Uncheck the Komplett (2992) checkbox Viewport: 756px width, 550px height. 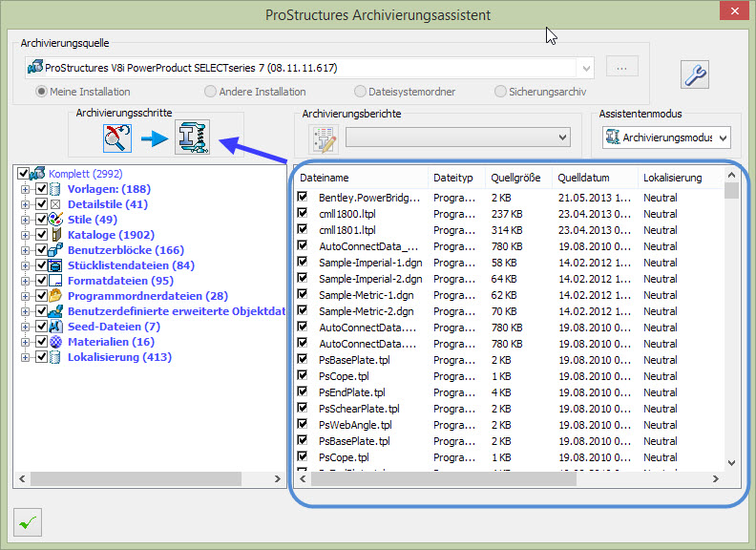point(23,173)
